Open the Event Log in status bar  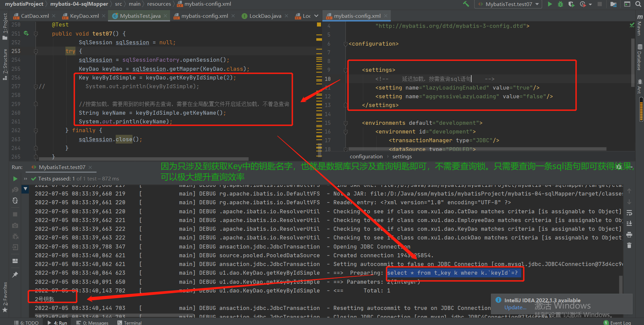pos(617,322)
